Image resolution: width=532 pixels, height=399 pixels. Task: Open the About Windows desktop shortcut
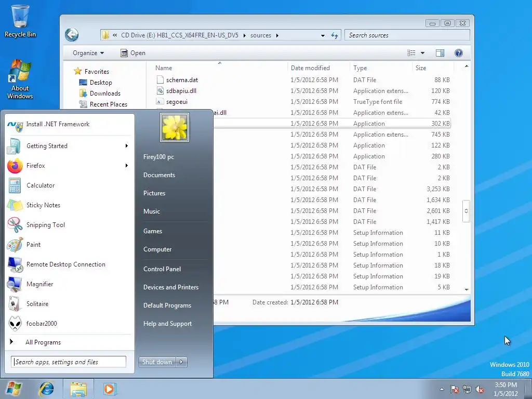(20, 79)
